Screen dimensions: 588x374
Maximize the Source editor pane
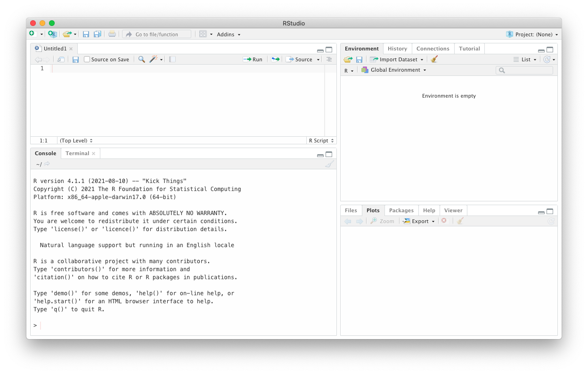pos(329,50)
